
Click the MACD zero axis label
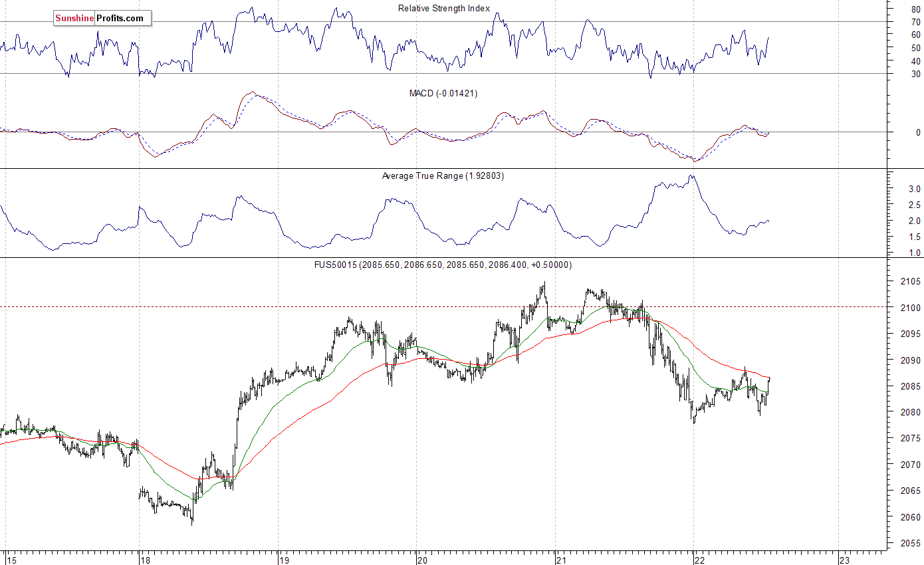918,133
